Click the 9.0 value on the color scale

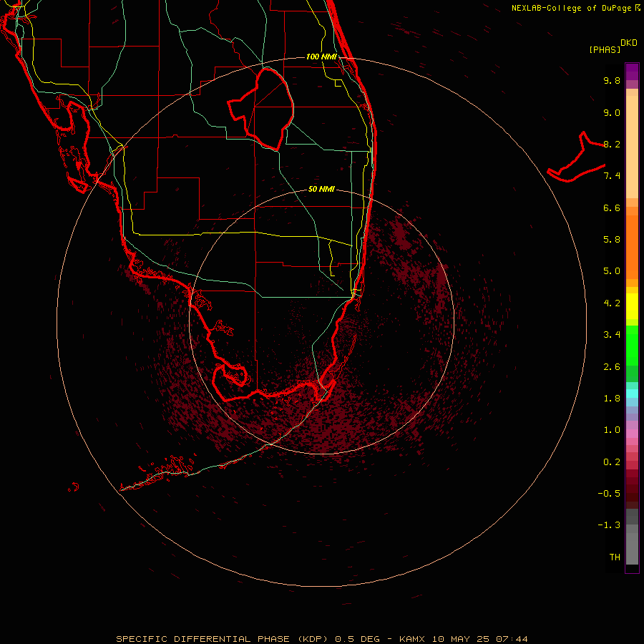tap(612, 112)
